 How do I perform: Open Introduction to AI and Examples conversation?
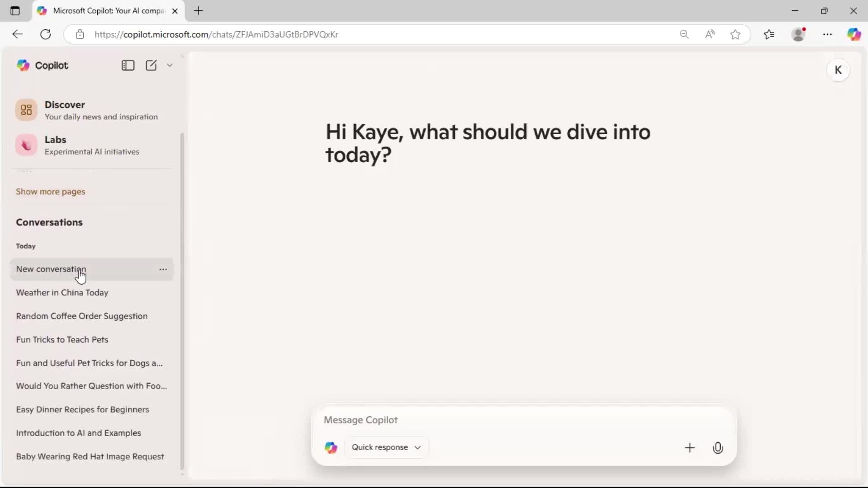pos(91,433)
